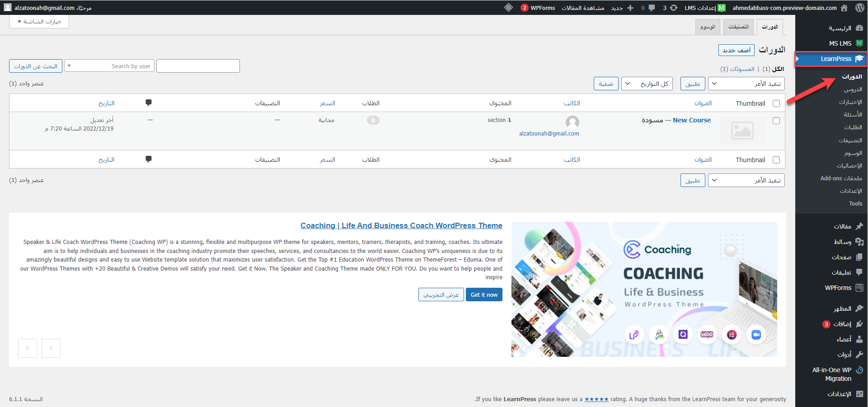Click the تصفية filter button
The width and height of the screenshot is (868, 407).
[x=606, y=84]
